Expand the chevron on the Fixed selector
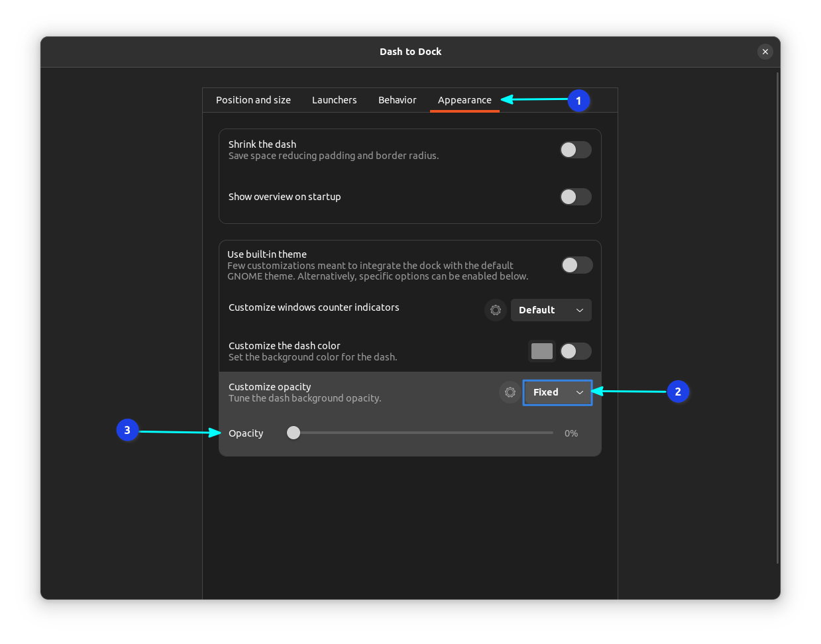Image resolution: width=821 pixels, height=644 pixels. click(x=580, y=392)
